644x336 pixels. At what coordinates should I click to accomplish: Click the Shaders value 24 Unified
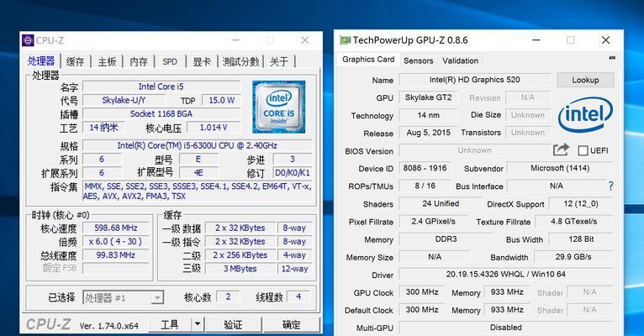(441, 204)
